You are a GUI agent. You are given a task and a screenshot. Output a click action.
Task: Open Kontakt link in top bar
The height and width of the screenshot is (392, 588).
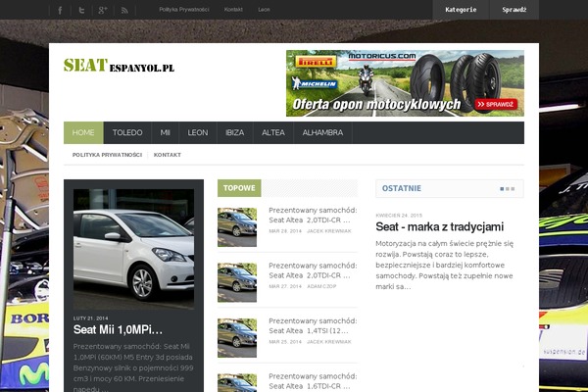[x=233, y=10]
